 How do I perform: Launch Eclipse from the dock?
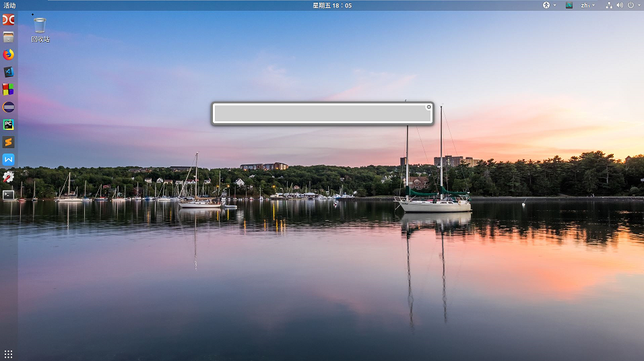[x=8, y=107]
